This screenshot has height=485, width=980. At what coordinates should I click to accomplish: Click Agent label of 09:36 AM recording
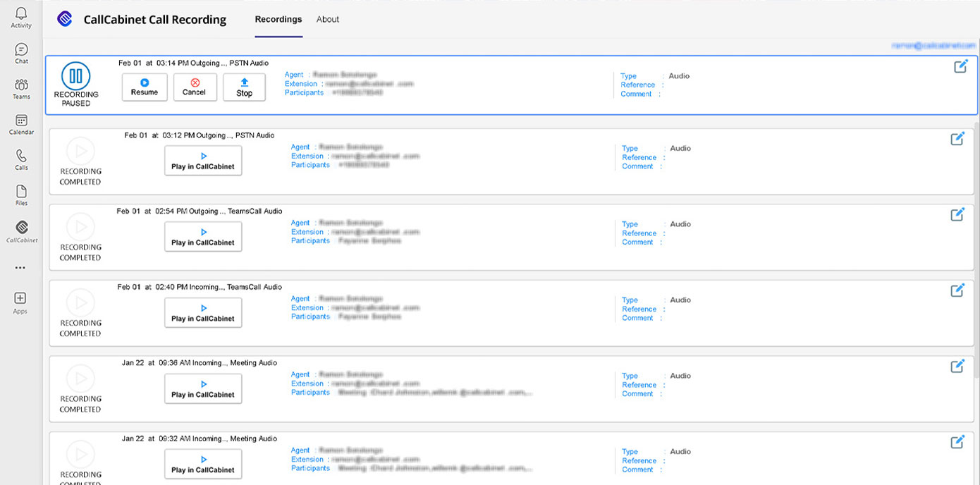pyautogui.click(x=300, y=374)
